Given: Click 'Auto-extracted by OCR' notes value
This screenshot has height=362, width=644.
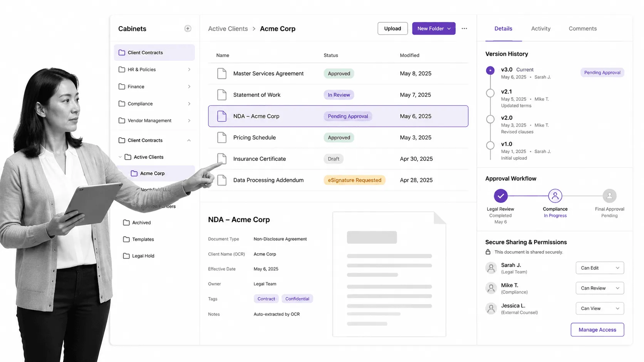Looking at the screenshot, I should click(x=277, y=314).
